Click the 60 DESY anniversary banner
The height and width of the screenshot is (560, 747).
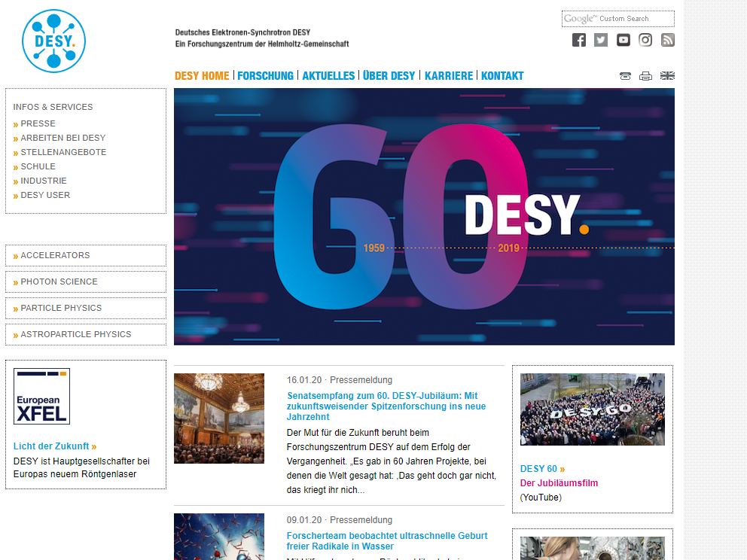pos(424,217)
